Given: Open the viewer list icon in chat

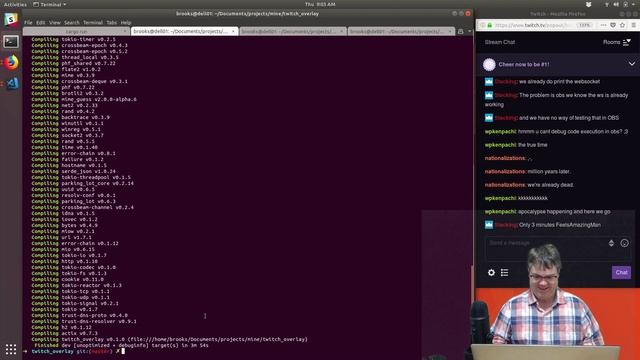Looking at the screenshot, I should pos(504,272).
